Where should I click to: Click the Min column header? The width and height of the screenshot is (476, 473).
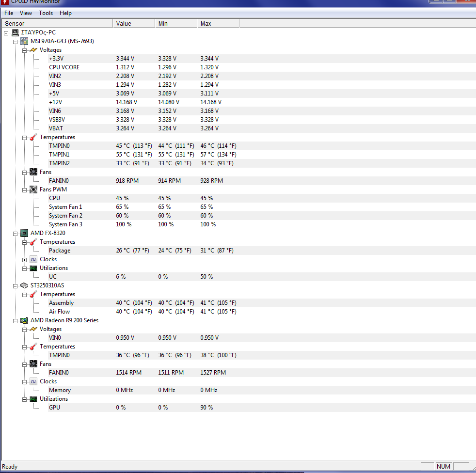click(176, 23)
